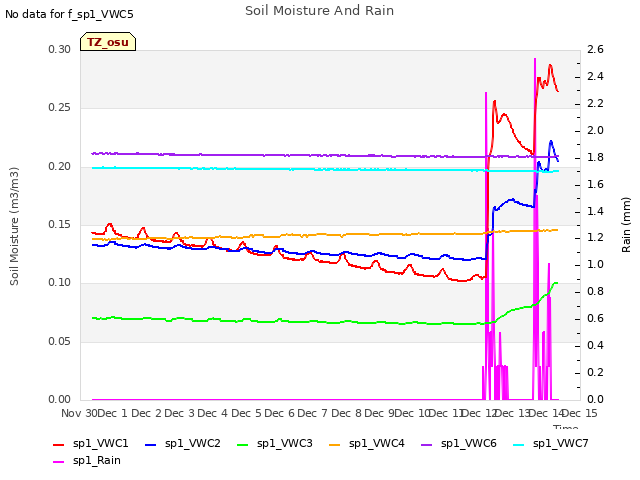Viewport: 640px width, 480px height.
Task: Click the Soil Moisture (m3/m3) axis label
Action: tap(14, 226)
